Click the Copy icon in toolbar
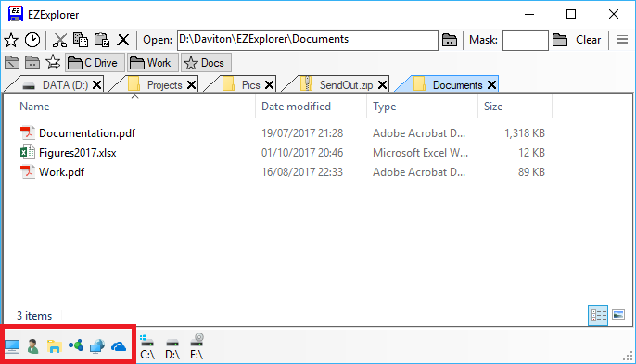The height and width of the screenshot is (364, 636). click(x=81, y=40)
